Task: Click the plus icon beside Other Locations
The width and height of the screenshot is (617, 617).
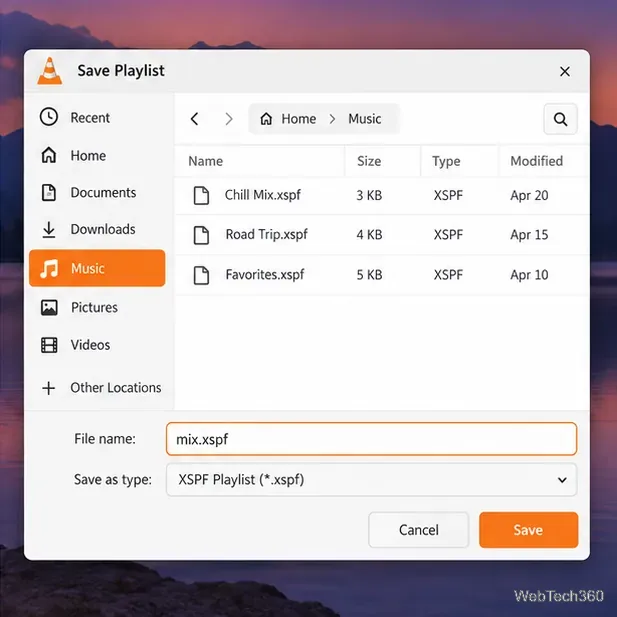Action: coord(49,388)
